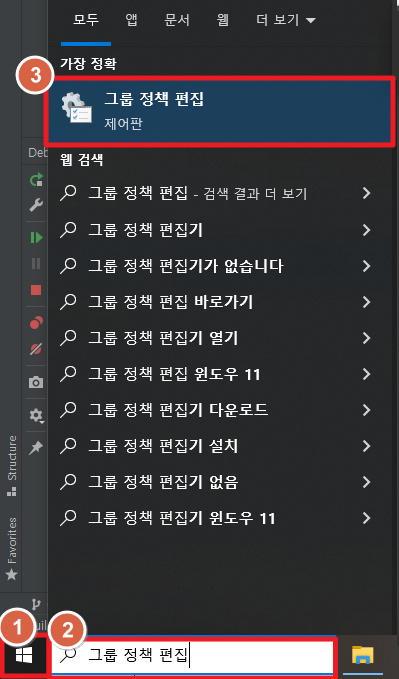
Task: Switch to the 앱 search tab
Action: [132, 20]
